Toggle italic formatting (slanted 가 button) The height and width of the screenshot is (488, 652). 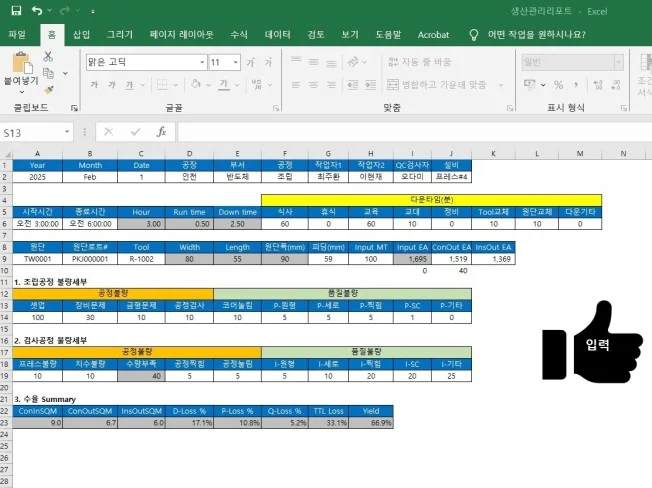pos(113,85)
